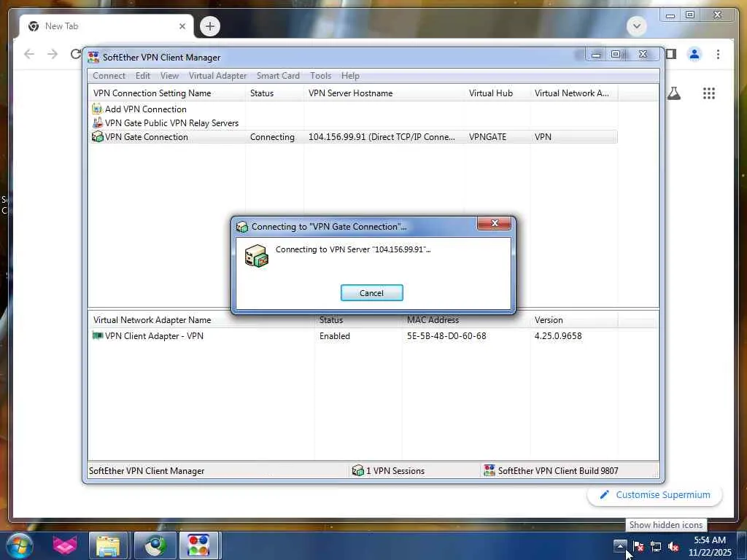Click the server icon in connecting dialog
Viewport: 747px width, 560px height.
tap(256, 256)
